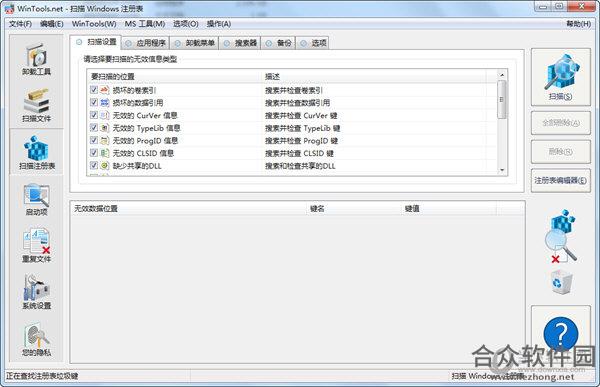600x387 pixels.
Task: Open the 编辑(E) menu
Action: coord(52,24)
